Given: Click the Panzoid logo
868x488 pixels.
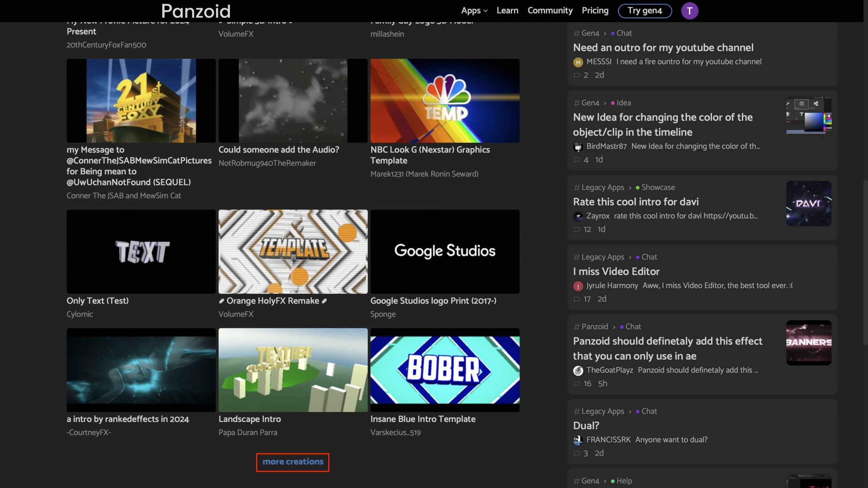Looking at the screenshot, I should [x=196, y=11].
